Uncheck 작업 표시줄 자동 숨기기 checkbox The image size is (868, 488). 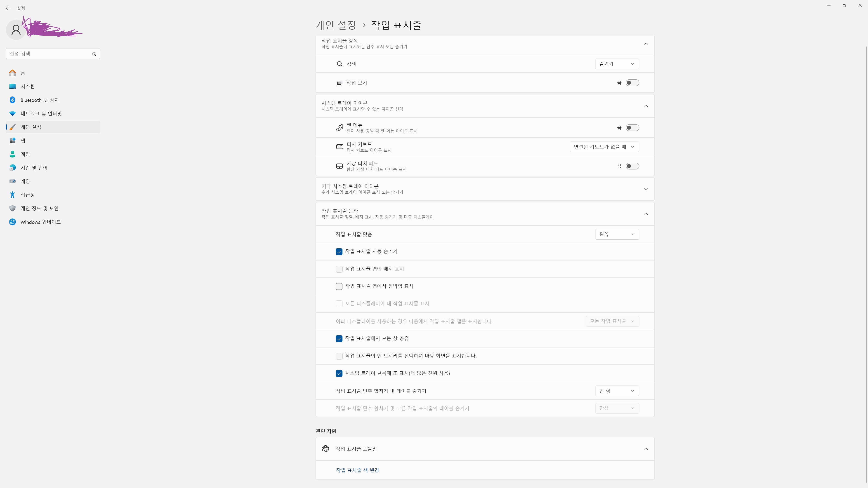[x=339, y=252]
